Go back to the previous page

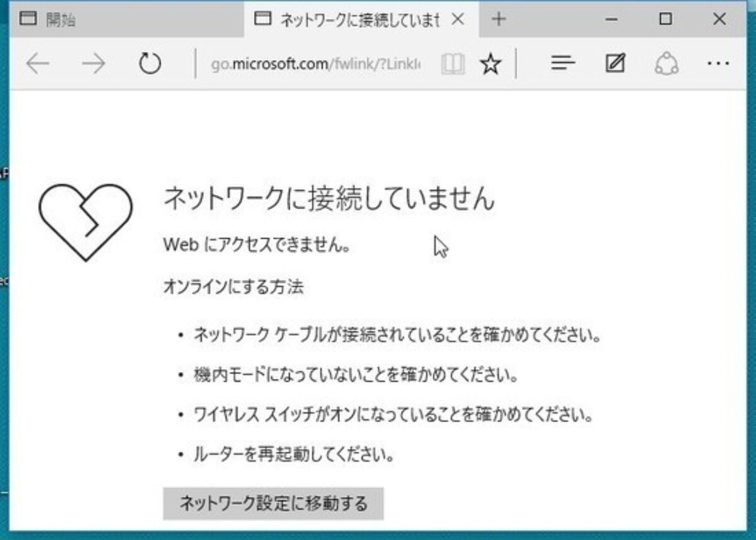click(38, 64)
